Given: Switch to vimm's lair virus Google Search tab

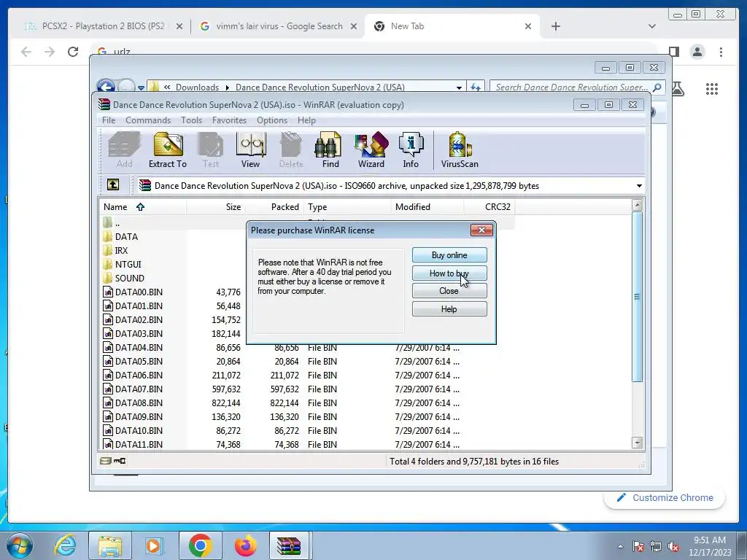Looking at the screenshot, I should [x=279, y=26].
